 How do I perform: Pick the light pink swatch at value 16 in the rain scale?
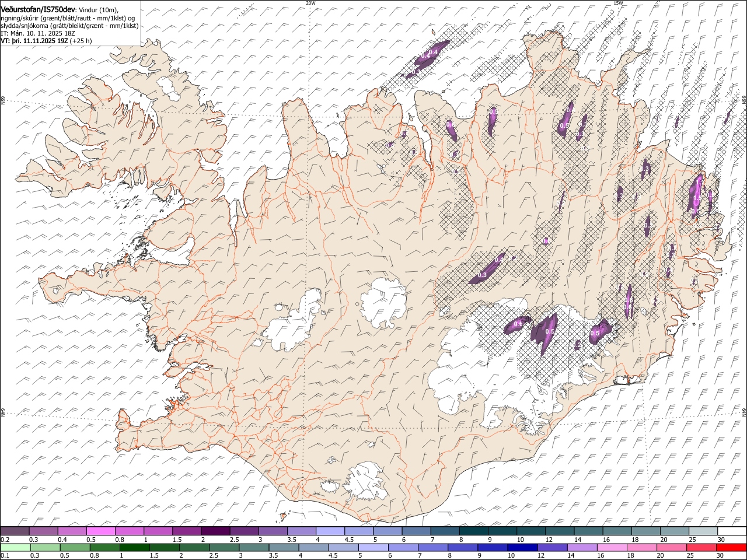[x=611, y=547]
